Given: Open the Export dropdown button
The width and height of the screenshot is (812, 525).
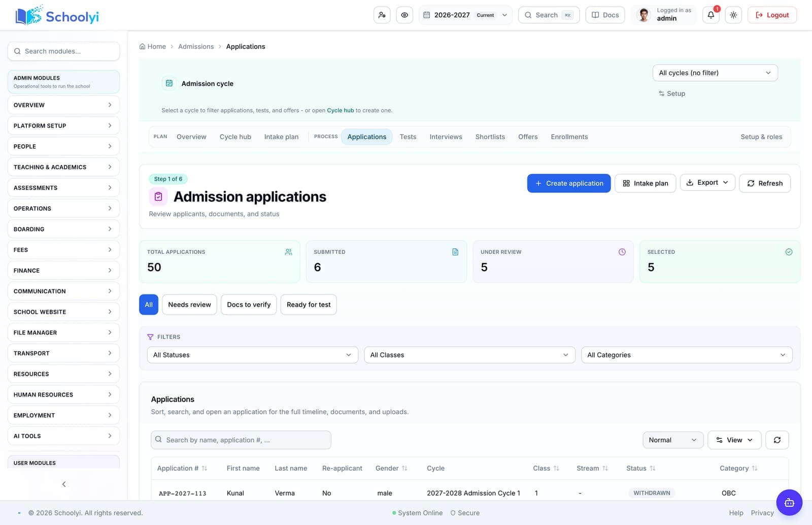Looking at the screenshot, I should click(707, 182).
